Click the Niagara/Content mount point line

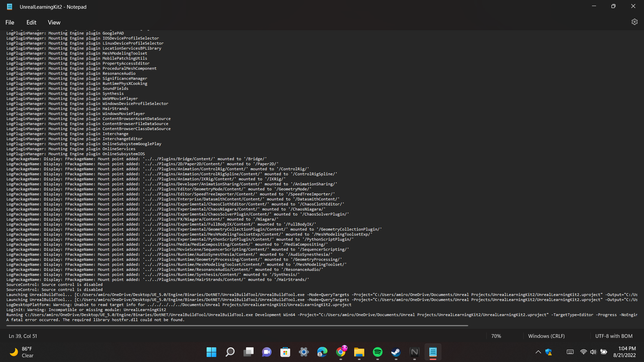143,219
